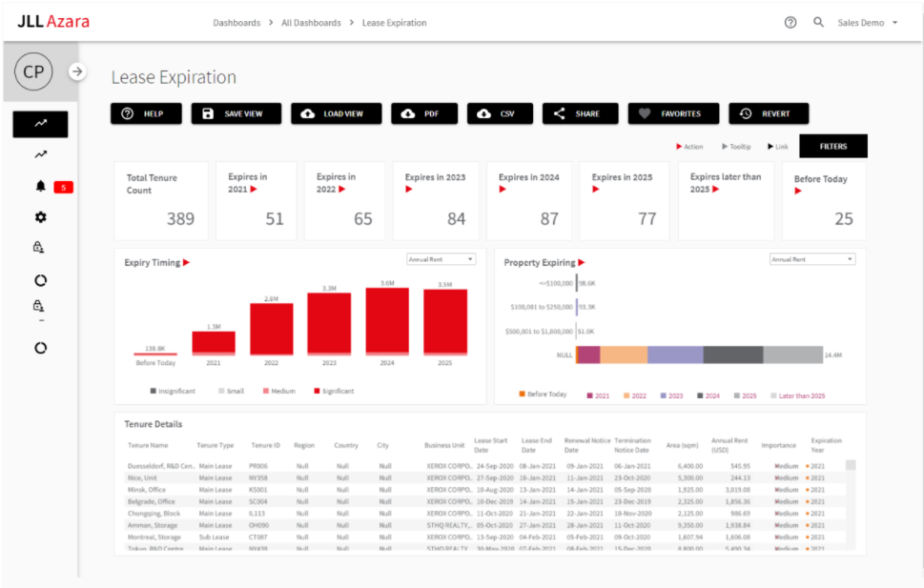Add to FAVORITES button
924x588 pixels.
tap(673, 113)
